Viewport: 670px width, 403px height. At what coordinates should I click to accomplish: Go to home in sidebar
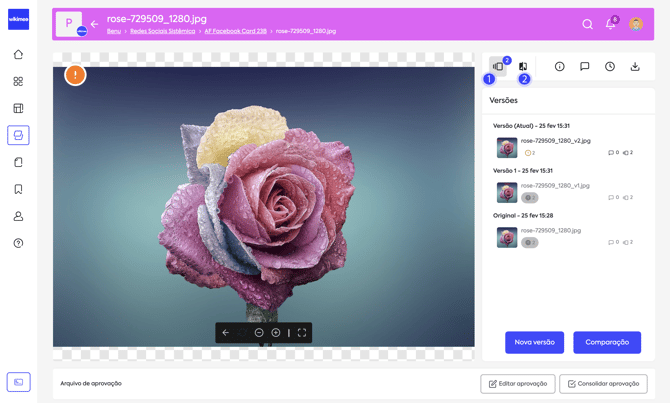pos(18,55)
